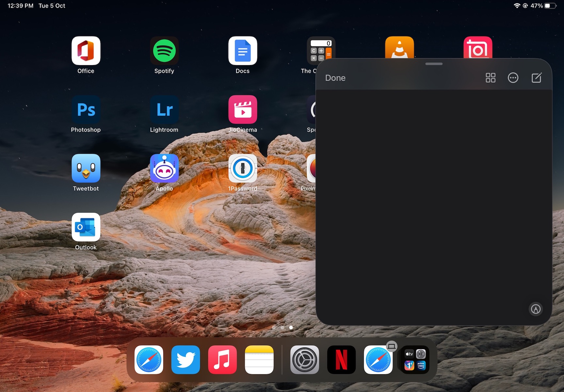Open the Google Docs app

(x=243, y=51)
